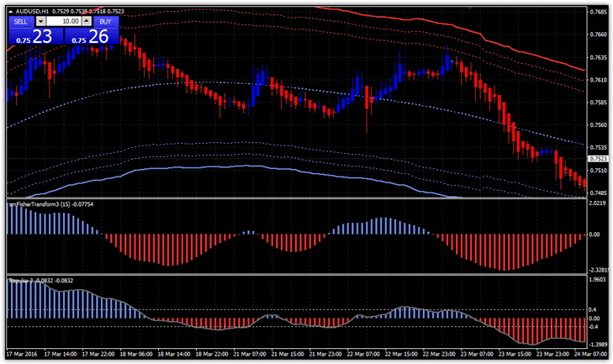613x364 pixels.
Task: Click the BUY button
Action: (103, 21)
